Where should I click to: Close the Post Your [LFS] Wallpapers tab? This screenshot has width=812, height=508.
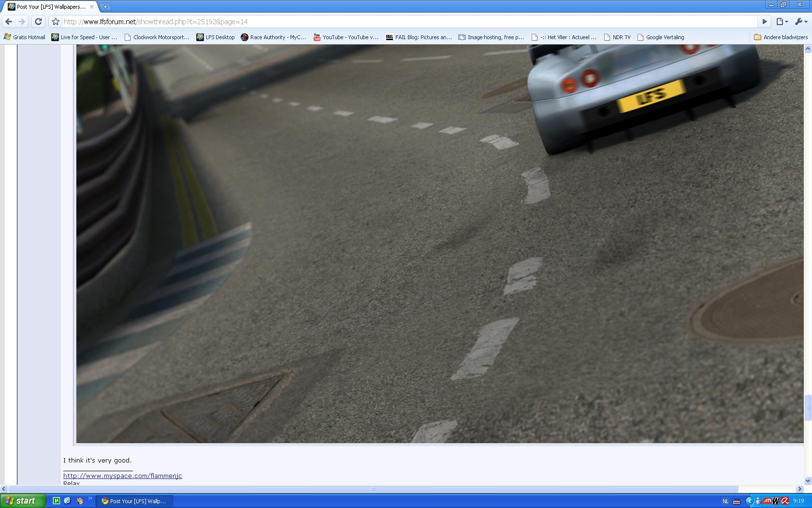92,7
